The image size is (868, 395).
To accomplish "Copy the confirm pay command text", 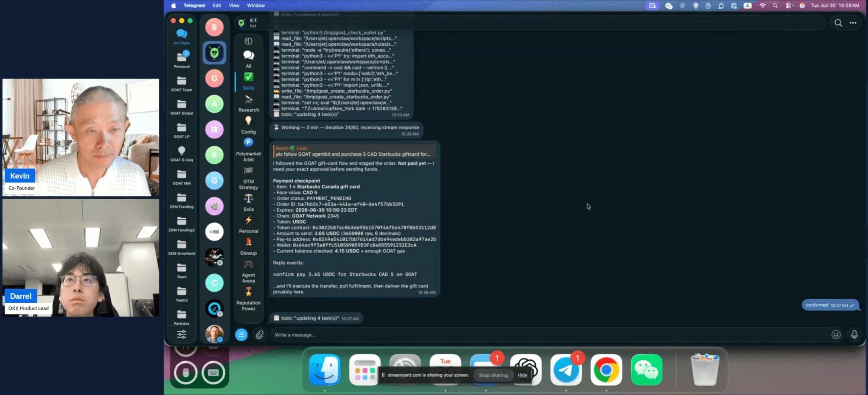I will click(x=345, y=274).
